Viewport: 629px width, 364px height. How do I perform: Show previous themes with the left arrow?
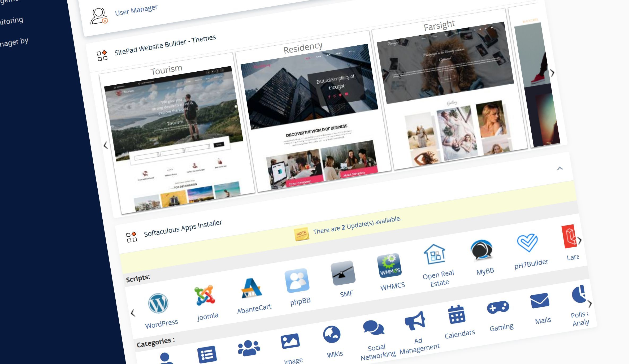(106, 145)
